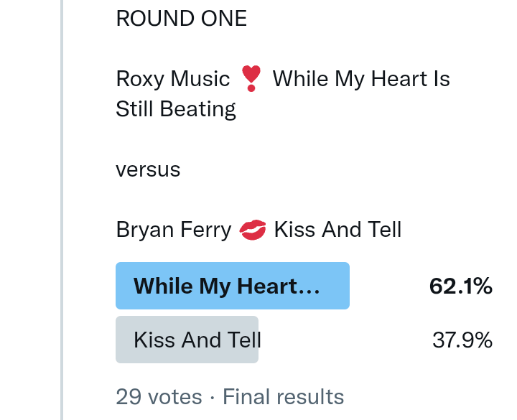The height and width of the screenshot is (420, 517).
Task: Click the 62.1% result percentage
Action: pyautogui.click(x=460, y=286)
